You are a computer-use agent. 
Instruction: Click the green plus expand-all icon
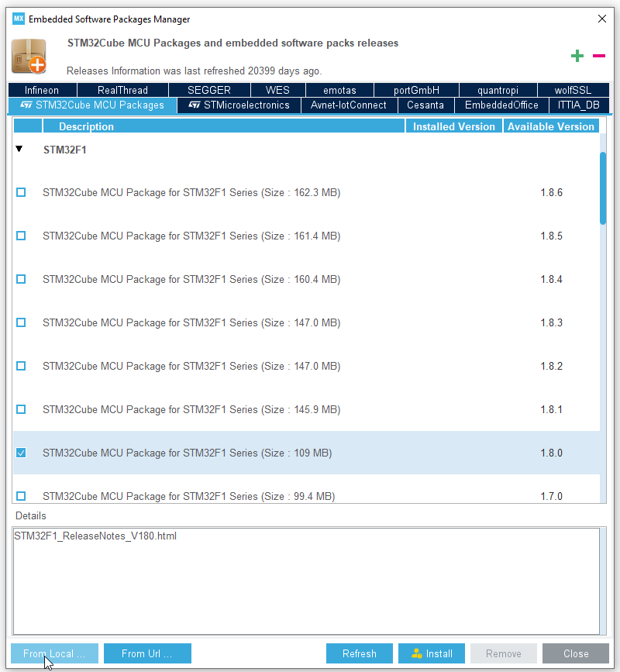(577, 56)
